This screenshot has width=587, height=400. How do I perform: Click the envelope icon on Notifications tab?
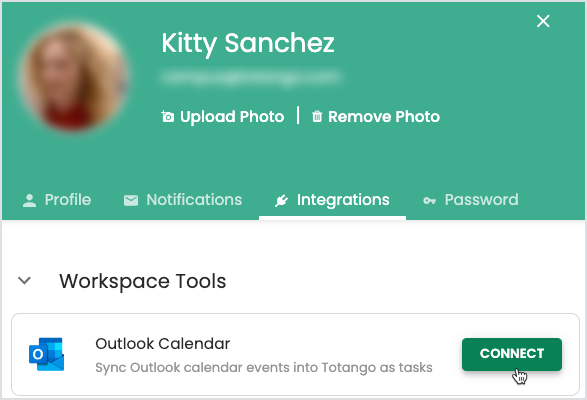pyautogui.click(x=131, y=200)
